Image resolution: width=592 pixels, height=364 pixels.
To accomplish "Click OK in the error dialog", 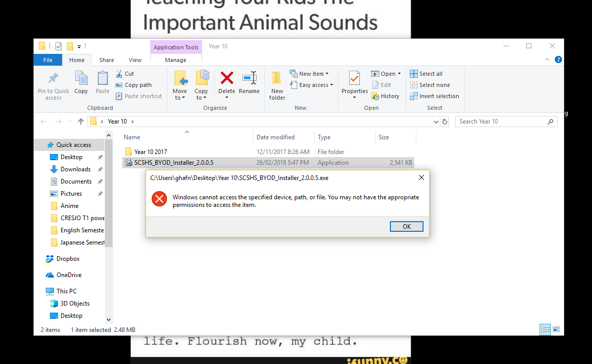I will [x=406, y=226].
